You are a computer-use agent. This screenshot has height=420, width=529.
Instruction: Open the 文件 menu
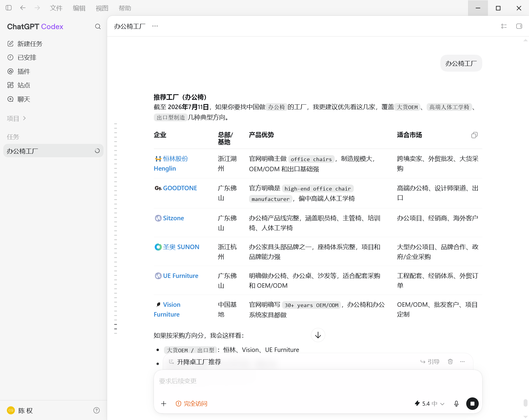[x=56, y=8]
